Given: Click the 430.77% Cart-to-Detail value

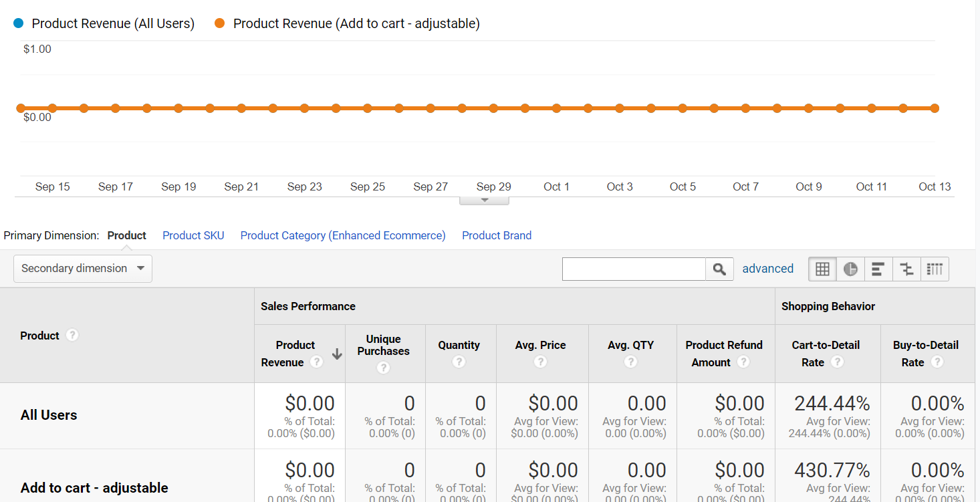Looking at the screenshot, I should point(832,470).
